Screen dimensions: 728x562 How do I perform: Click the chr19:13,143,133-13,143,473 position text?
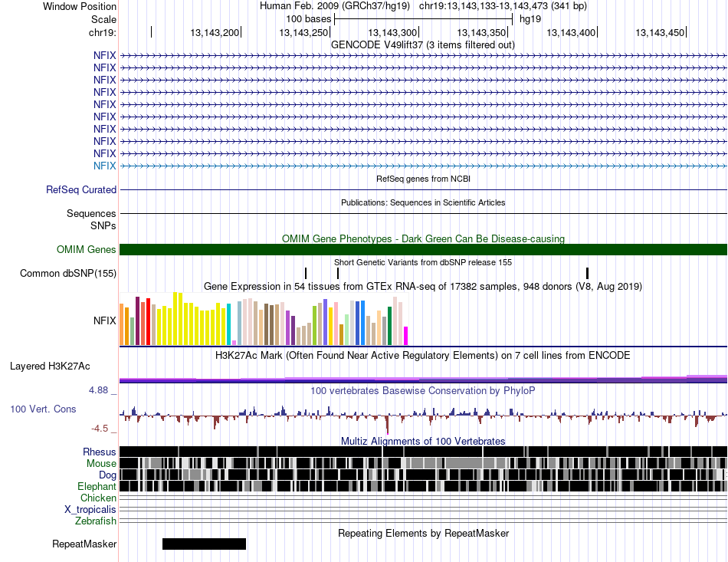click(503, 6)
